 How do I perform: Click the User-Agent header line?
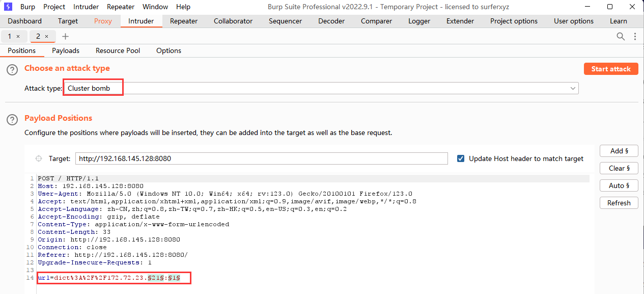pyautogui.click(x=225, y=194)
